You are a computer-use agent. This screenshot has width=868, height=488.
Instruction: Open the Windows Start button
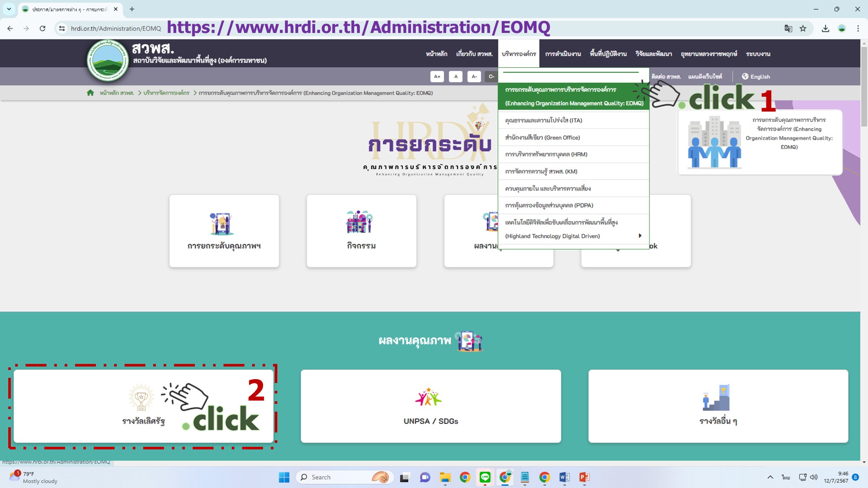[284, 477]
